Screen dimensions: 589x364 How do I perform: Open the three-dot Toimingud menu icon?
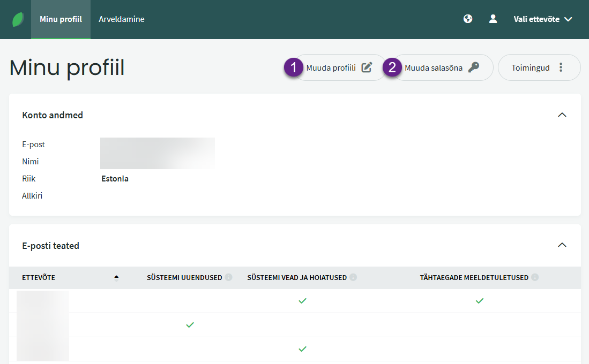click(561, 67)
